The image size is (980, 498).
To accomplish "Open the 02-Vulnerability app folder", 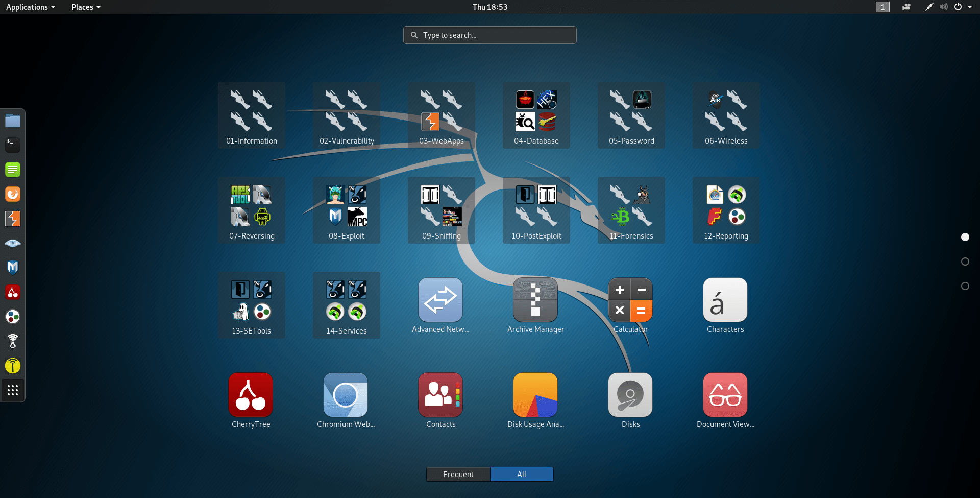I will click(x=347, y=115).
